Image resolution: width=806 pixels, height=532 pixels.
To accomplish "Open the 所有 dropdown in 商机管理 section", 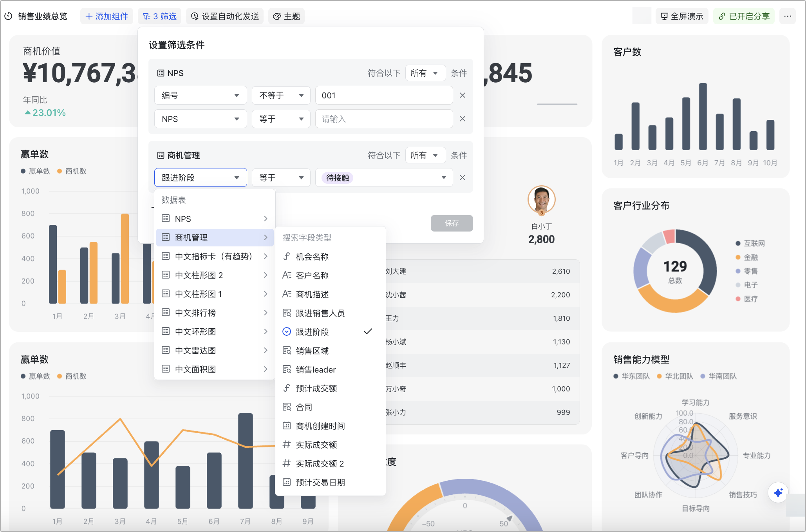I will click(x=425, y=156).
